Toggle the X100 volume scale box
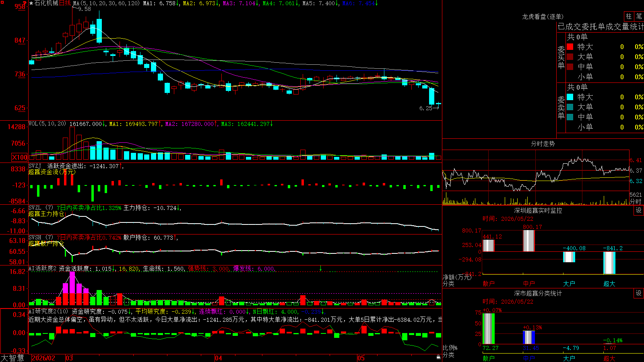The height and width of the screenshot is (362, 644). (x=19, y=157)
